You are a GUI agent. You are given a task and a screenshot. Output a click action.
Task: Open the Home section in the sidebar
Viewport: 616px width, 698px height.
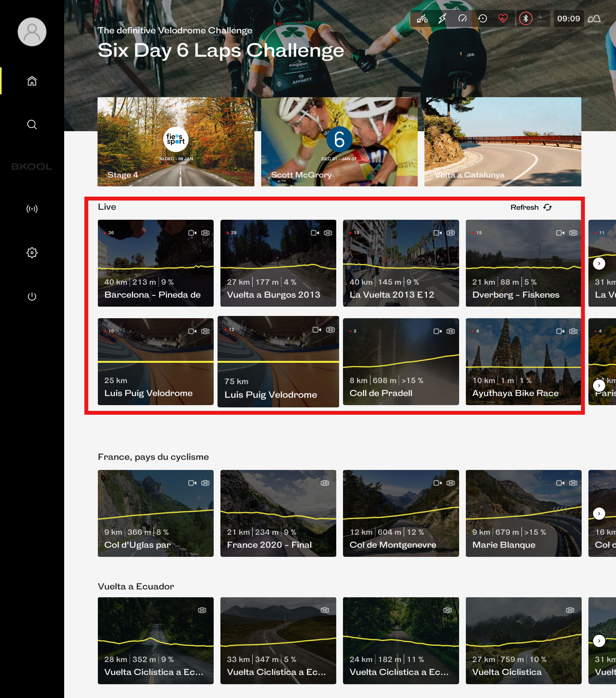coord(32,81)
